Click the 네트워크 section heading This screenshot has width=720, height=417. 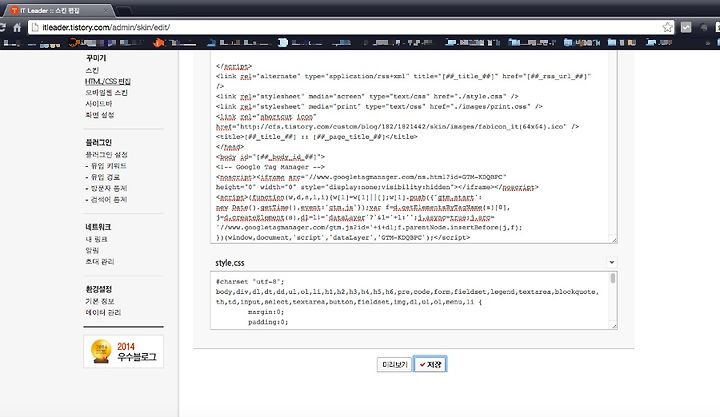coord(98,227)
